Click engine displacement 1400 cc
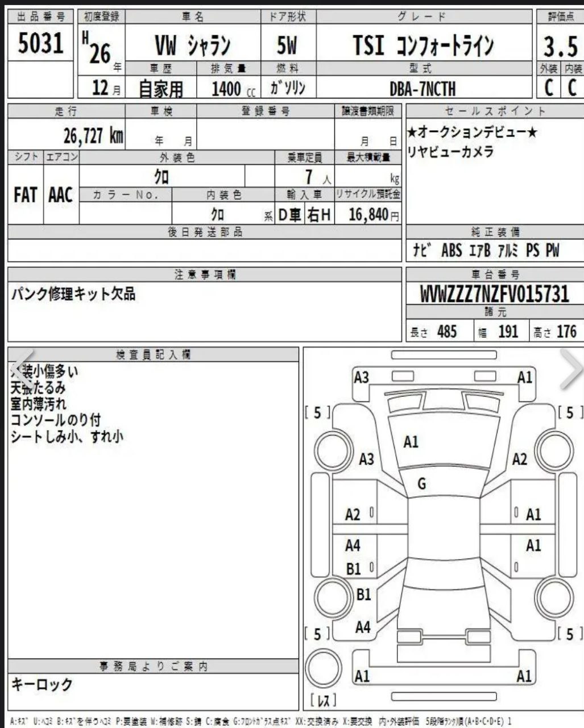584x728 pixels. tap(234, 89)
